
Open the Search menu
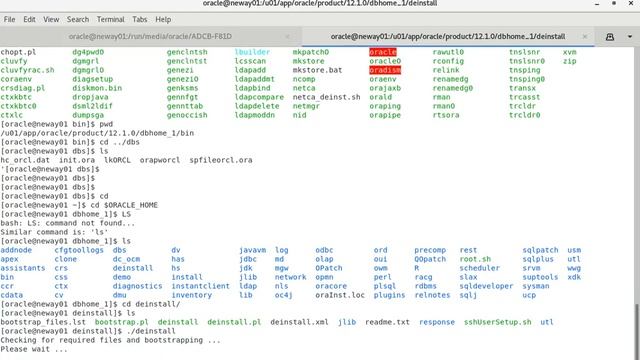[x=78, y=19]
